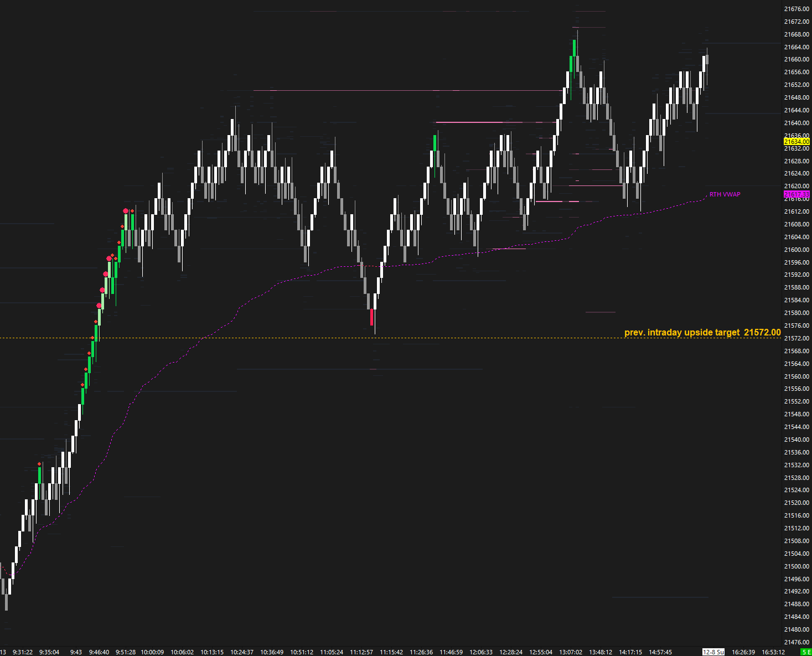This screenshot has width=812, height=656.
Task: Click the 10:13:15 time axis label
Action: tap(212, 652)
